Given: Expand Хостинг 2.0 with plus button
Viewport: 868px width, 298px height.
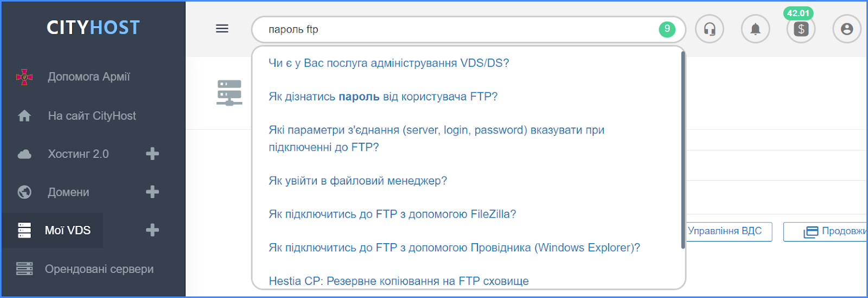Looking at the screenshot, I should pyautogui.click(x=152, y=154).
